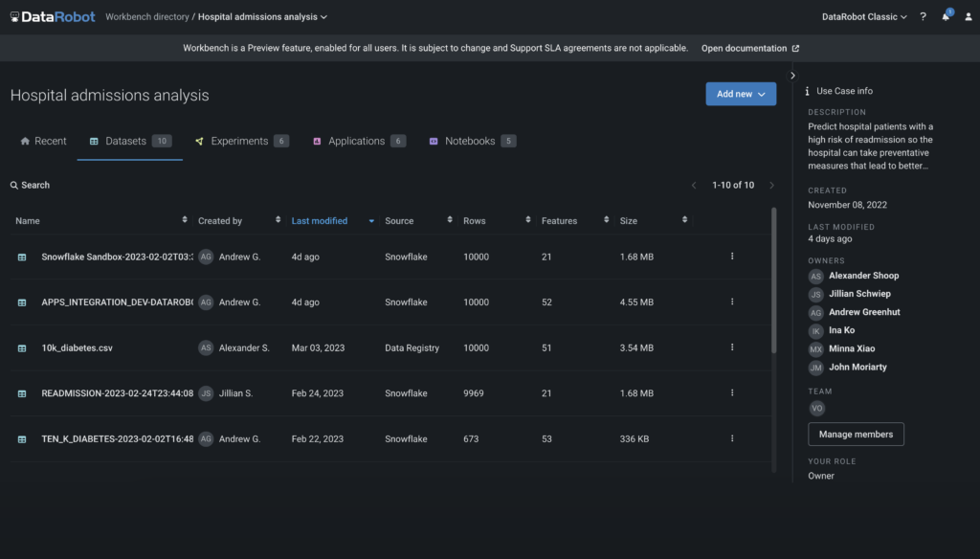
Task: Click dataset icon for TEN_K_DIABETES row
Action: [22, 439]
